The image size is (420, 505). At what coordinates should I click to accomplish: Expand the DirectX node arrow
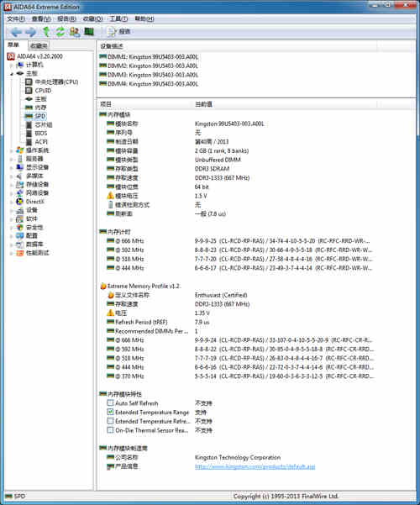pos(12,202)
